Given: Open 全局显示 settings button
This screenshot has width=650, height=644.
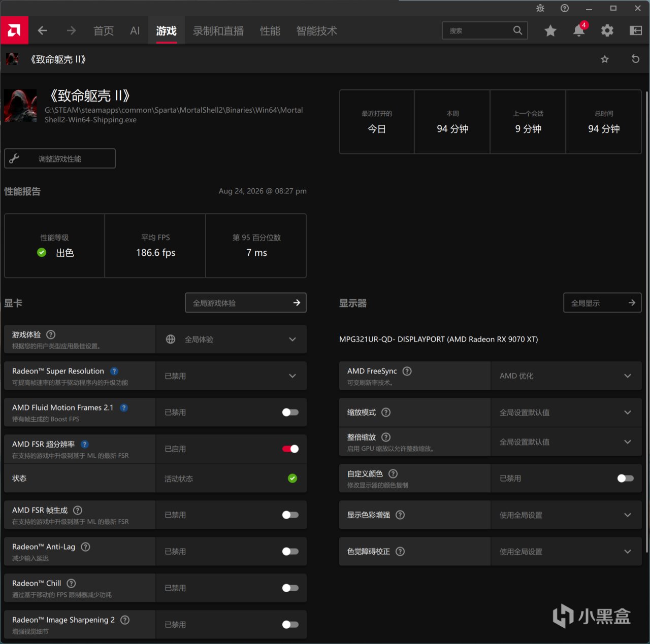Looking at the screenshot, I should (602, 302).
